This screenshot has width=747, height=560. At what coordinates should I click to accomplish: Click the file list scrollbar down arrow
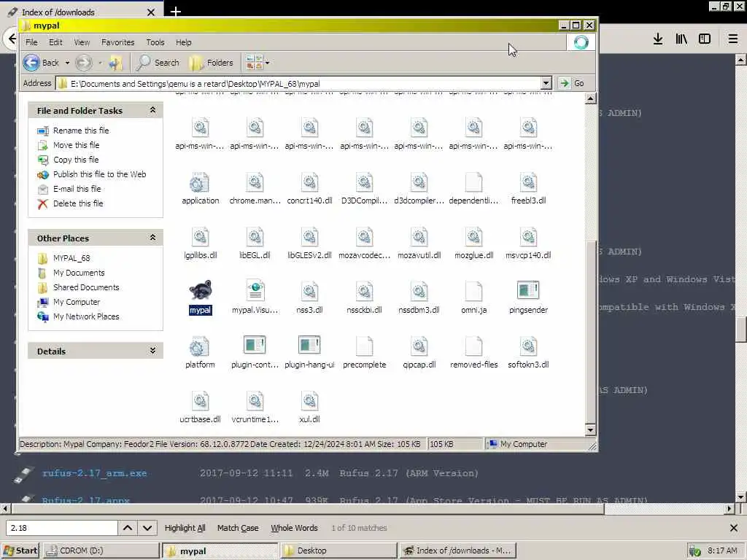(x=590, y=430)
